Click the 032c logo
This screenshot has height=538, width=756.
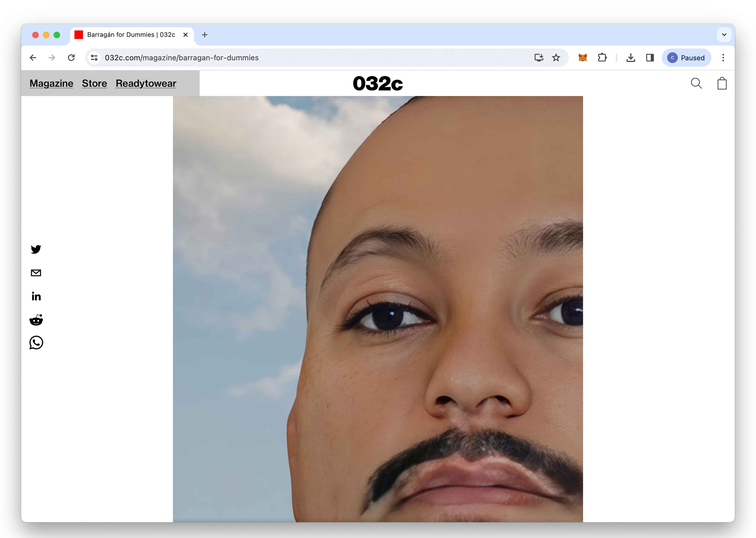click(x=378, y=83)
